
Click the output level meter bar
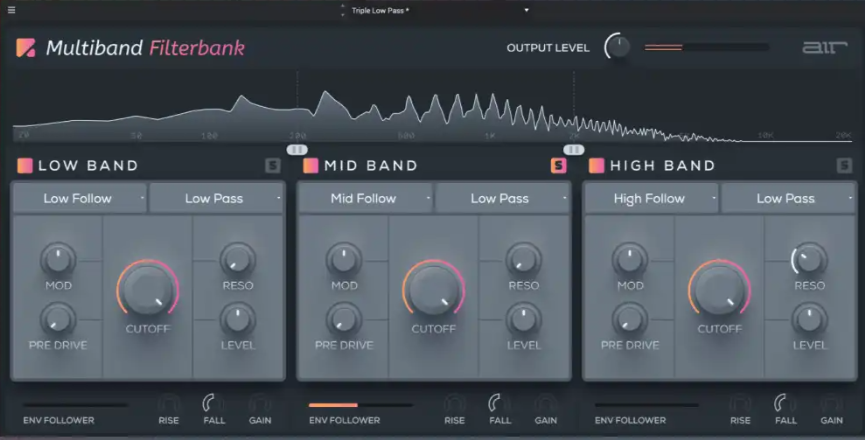pyautogui.click(x=707, y=48)
